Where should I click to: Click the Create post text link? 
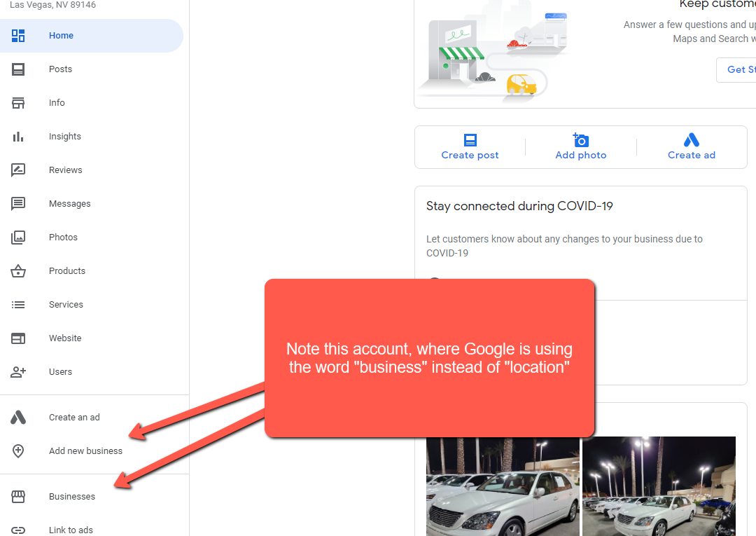point(470,156)
